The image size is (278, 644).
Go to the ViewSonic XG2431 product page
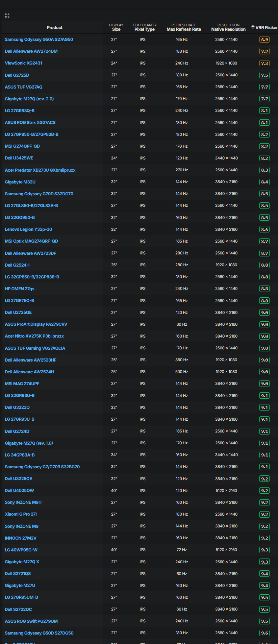pyautogui.click(x=23, y=63)
